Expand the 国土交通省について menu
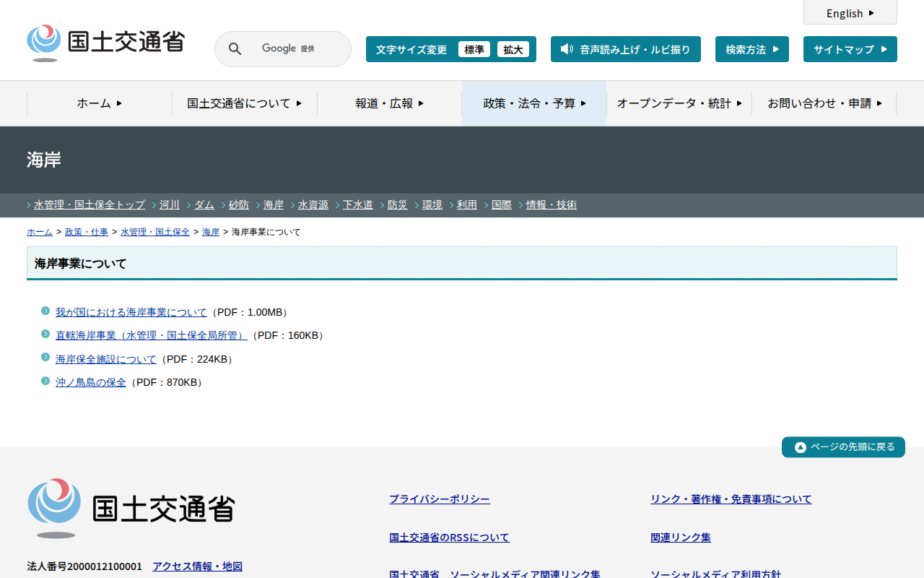The width and height of the screenshot is (924, 578). [x=244, y=103]
